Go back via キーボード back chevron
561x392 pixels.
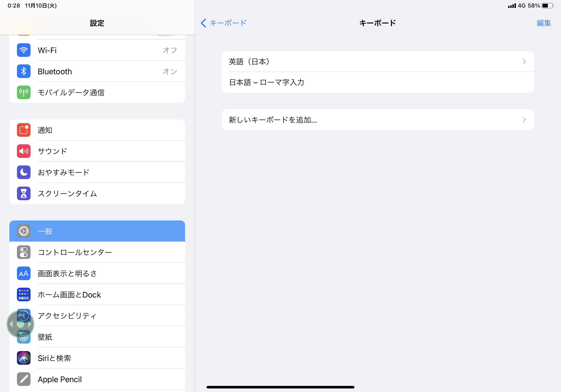(x=203, y=23)
